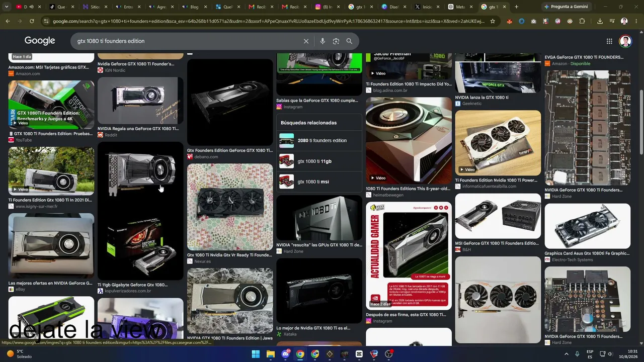Open the Windows Start menu
Image resolution: width=644 pixels, height=362 pixels.
pyautogui.click(x=256, y=354)
